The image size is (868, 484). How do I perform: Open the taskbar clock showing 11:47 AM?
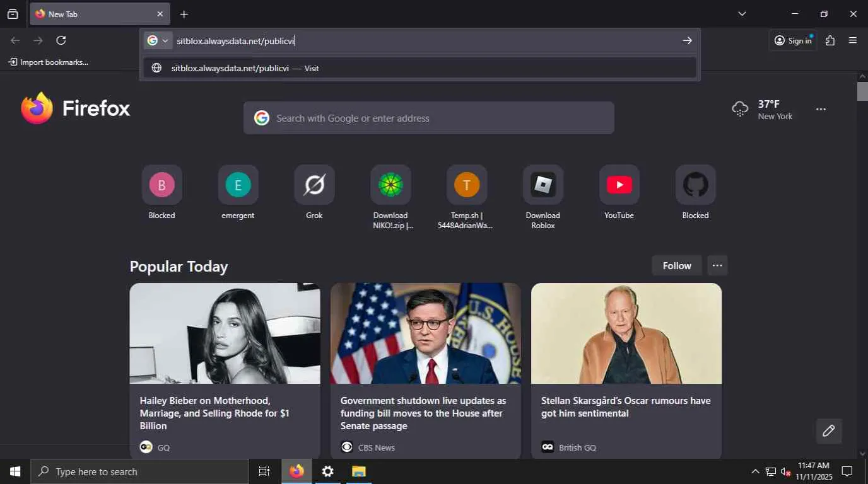coord(814,471)
